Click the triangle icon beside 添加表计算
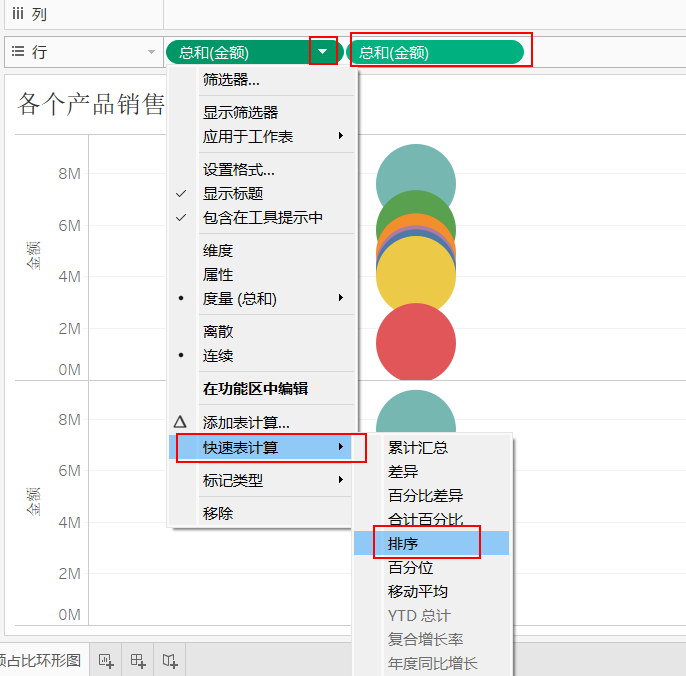The height and width of the screenshot is (676, 686). (180, 423)
